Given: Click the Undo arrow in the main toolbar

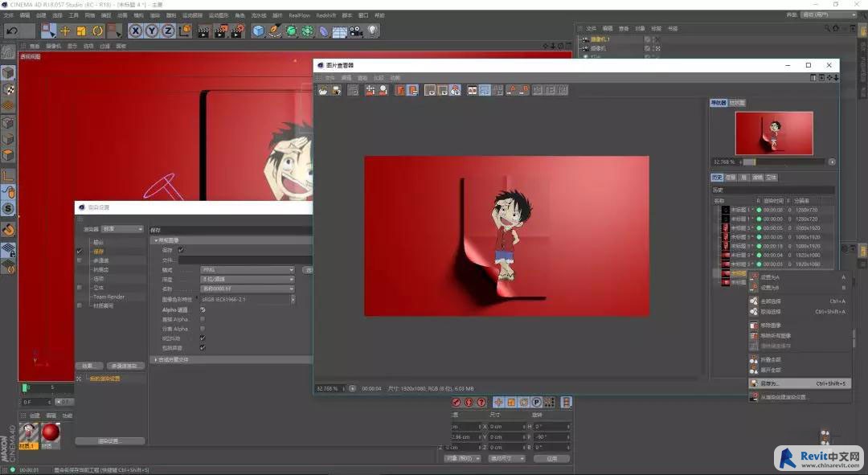Looking at the screenshot, I should coord(12,31).
